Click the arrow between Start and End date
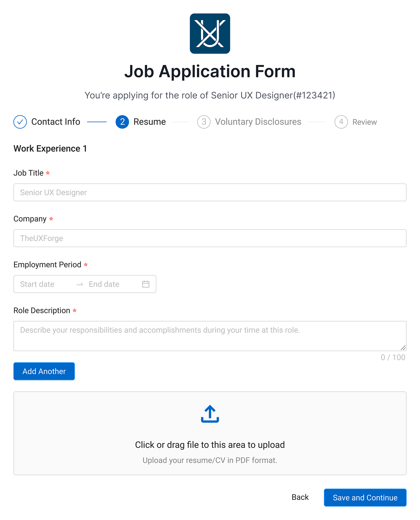Viewport: 420px width, 520px height. [79, 284]
